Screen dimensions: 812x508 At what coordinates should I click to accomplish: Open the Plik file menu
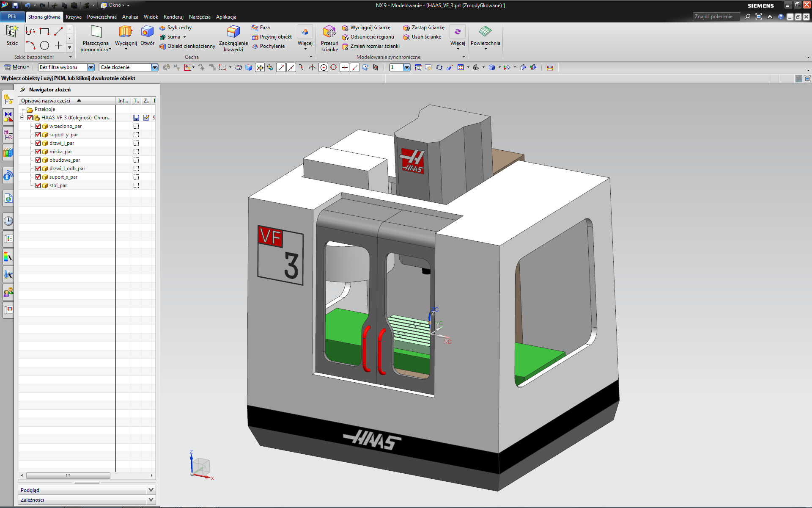(x=12, y=17)
